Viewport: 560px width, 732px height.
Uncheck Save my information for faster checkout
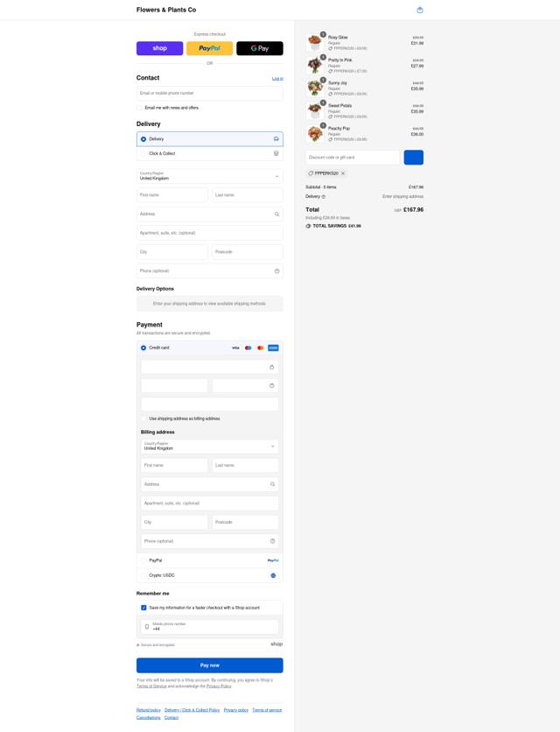[x=143, y=608]
